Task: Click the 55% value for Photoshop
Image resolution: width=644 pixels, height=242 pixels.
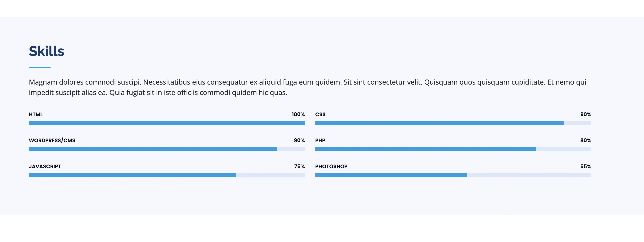Action: tap(586, 166)
